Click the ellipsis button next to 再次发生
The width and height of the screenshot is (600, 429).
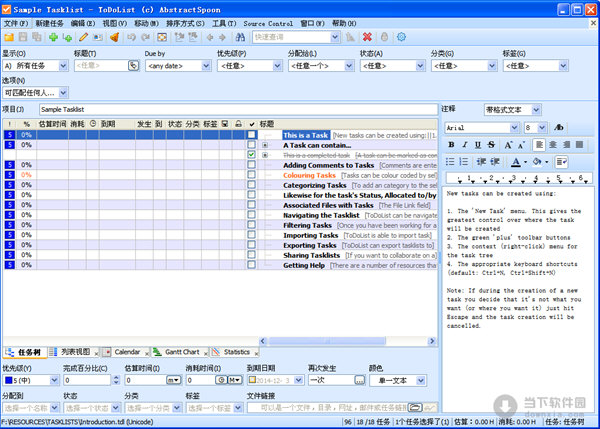[360, 380]
